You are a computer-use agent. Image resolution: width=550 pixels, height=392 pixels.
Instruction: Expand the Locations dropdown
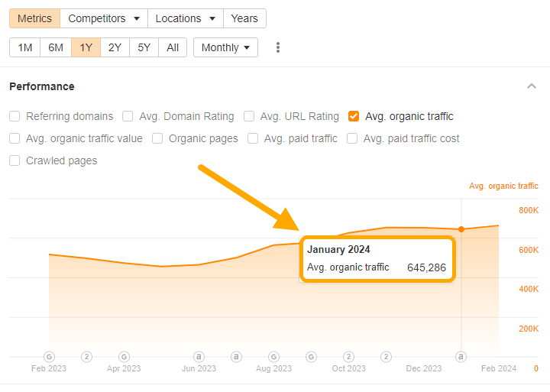(x=185, y=18)
